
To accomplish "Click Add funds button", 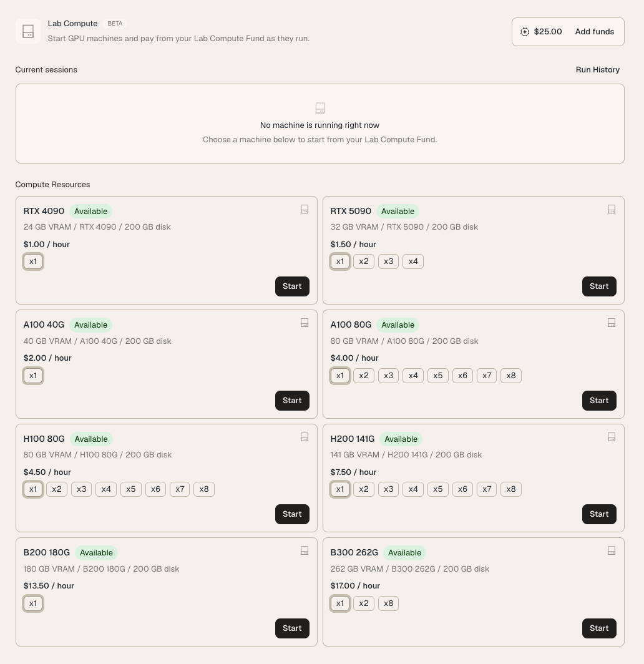I will pos(595,32).
